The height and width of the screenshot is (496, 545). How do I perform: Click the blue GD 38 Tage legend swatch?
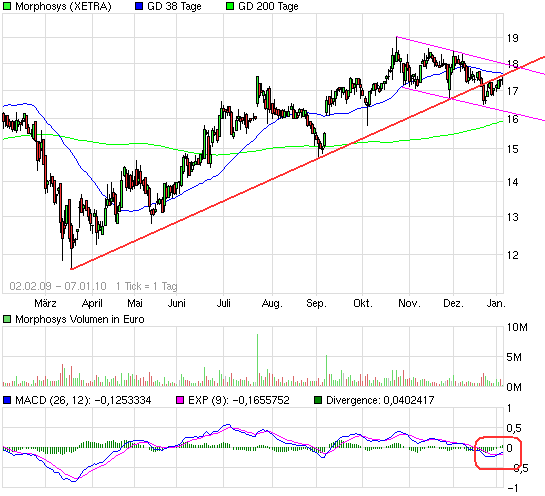[x=139, y=6]
